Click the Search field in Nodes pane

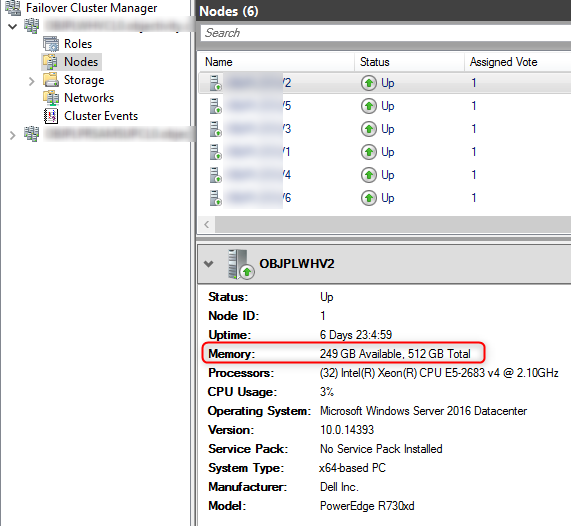coord(386,33)
